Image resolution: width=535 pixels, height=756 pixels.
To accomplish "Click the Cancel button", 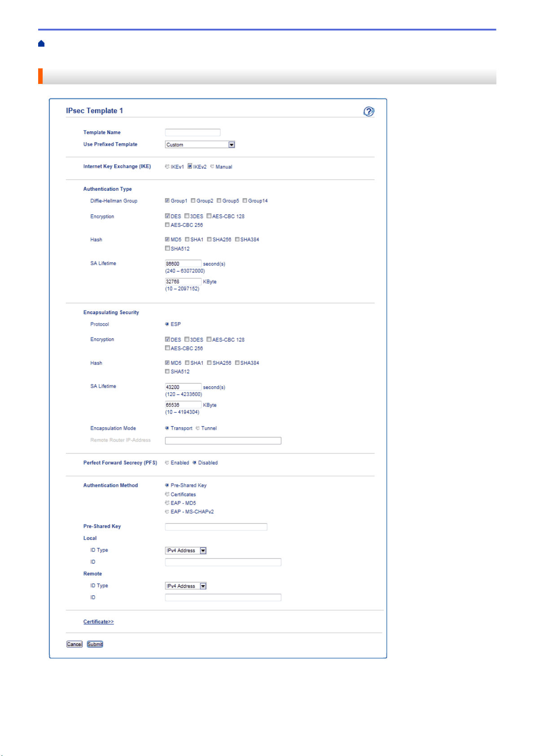I will [x=75, y=644].
